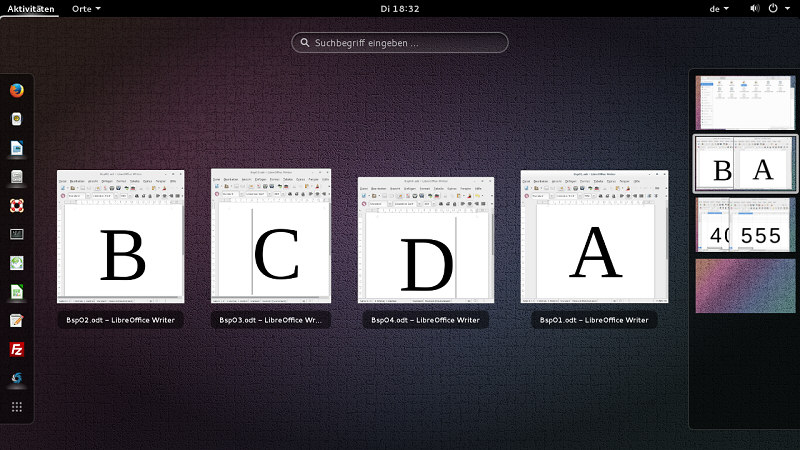Open the text editor notepad icon in dock

pos(17,321)
